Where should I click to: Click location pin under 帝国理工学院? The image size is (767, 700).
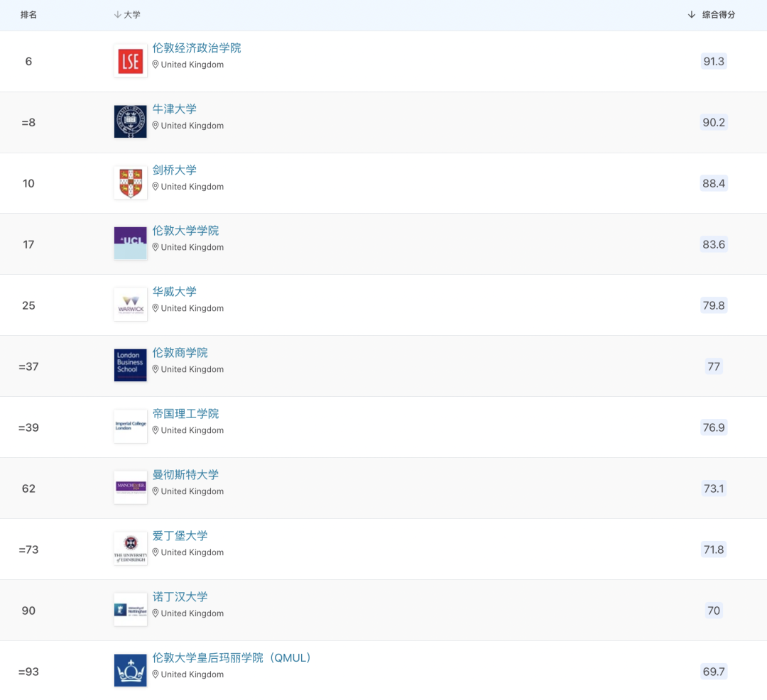coord(156,430)
